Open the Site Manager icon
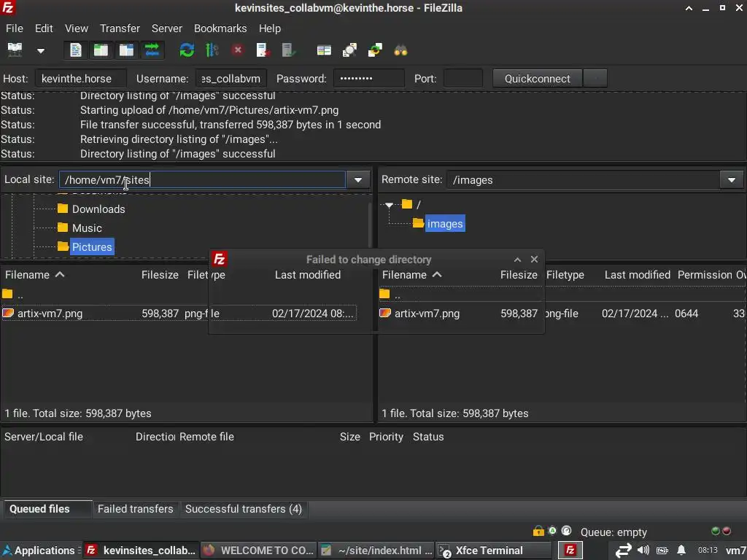 click(15, 50)
